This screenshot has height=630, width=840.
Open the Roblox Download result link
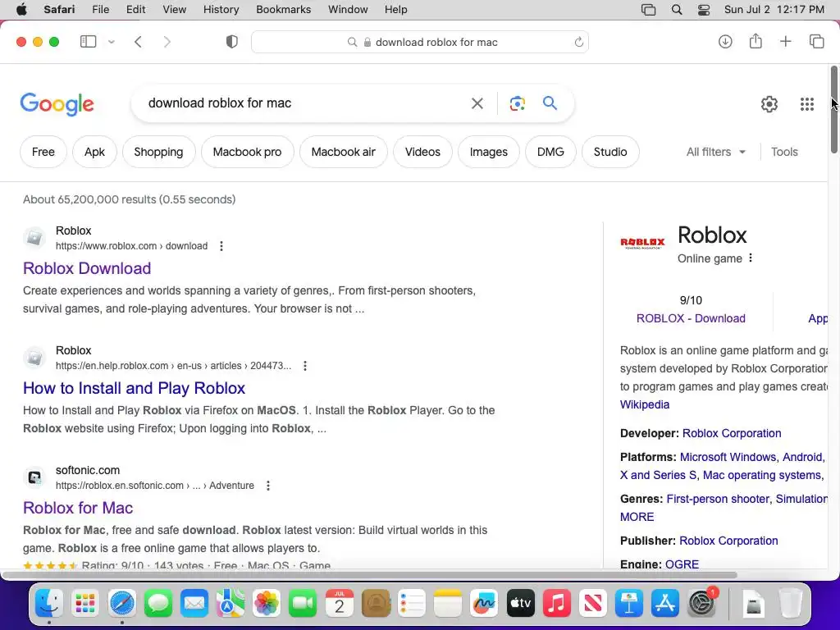(87, 268)
